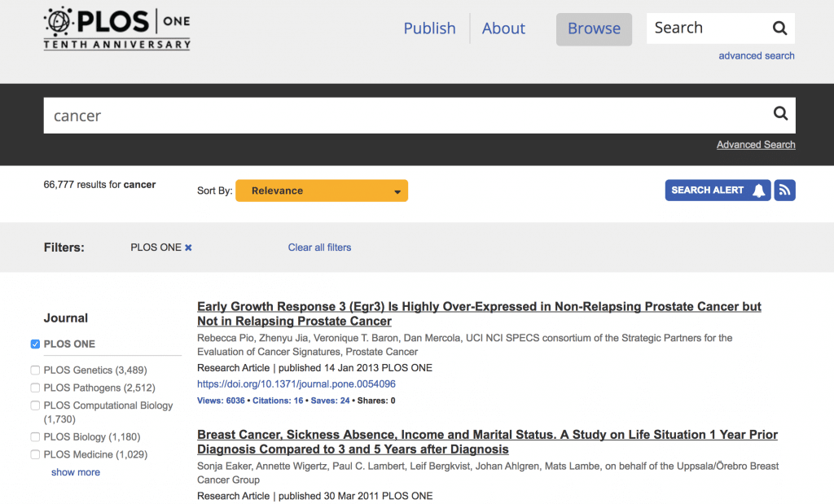
Task: Click Clear all filters link
Action: (x=319, y=248)
